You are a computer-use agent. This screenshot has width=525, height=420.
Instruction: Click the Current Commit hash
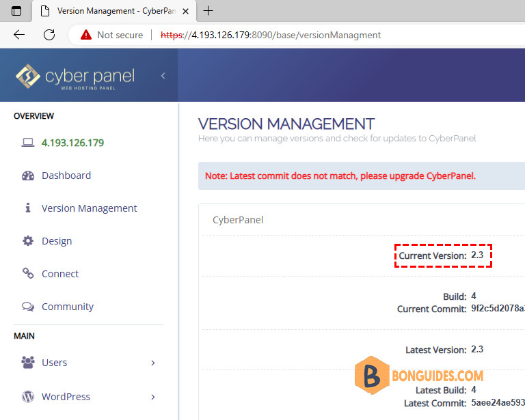click(498, 308)
